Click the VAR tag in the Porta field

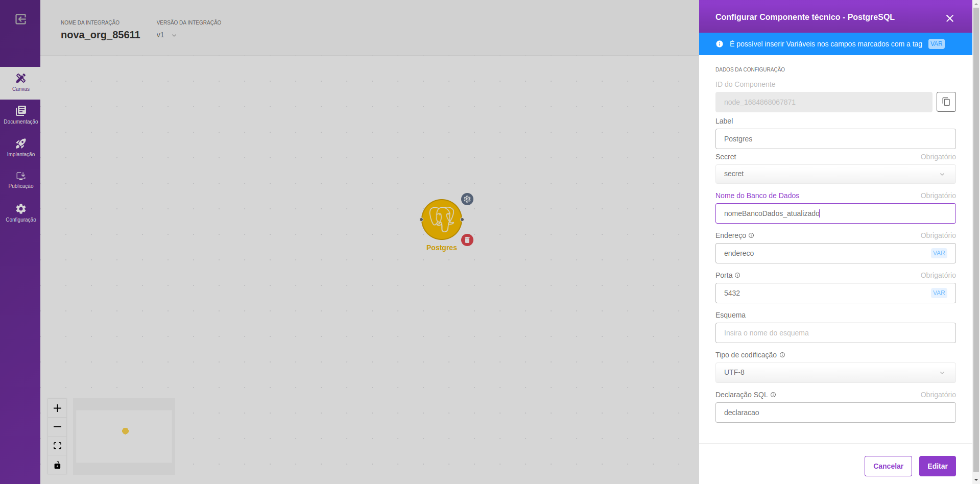[939, 293]
